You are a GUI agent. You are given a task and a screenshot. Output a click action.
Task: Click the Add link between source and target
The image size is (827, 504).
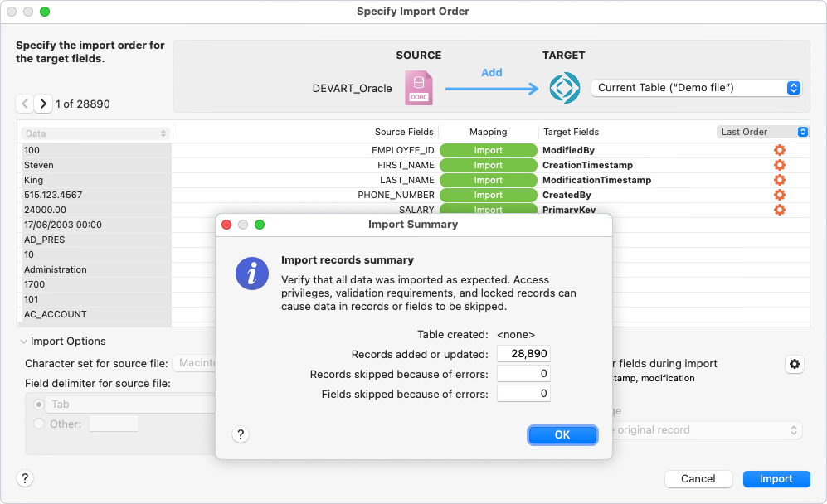click(492, 72)
